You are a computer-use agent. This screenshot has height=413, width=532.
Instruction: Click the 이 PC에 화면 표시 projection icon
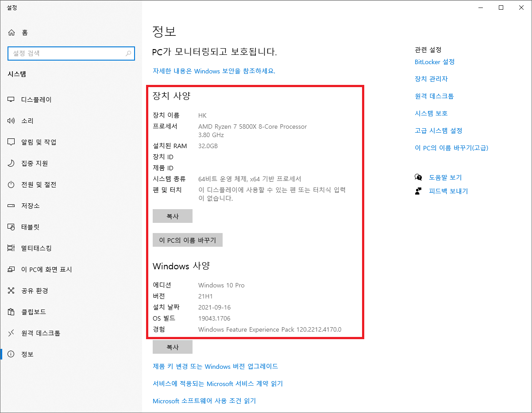(12, 269)
